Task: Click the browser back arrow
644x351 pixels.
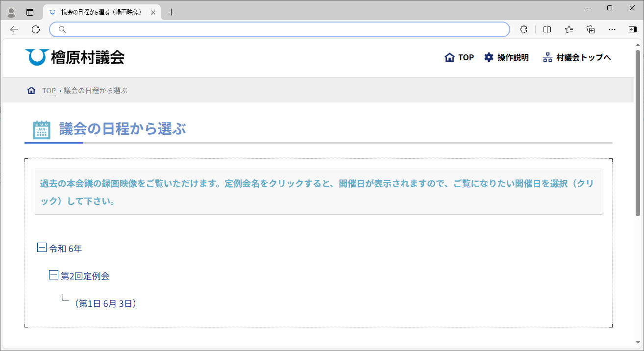Action: (x=14, y=29)
